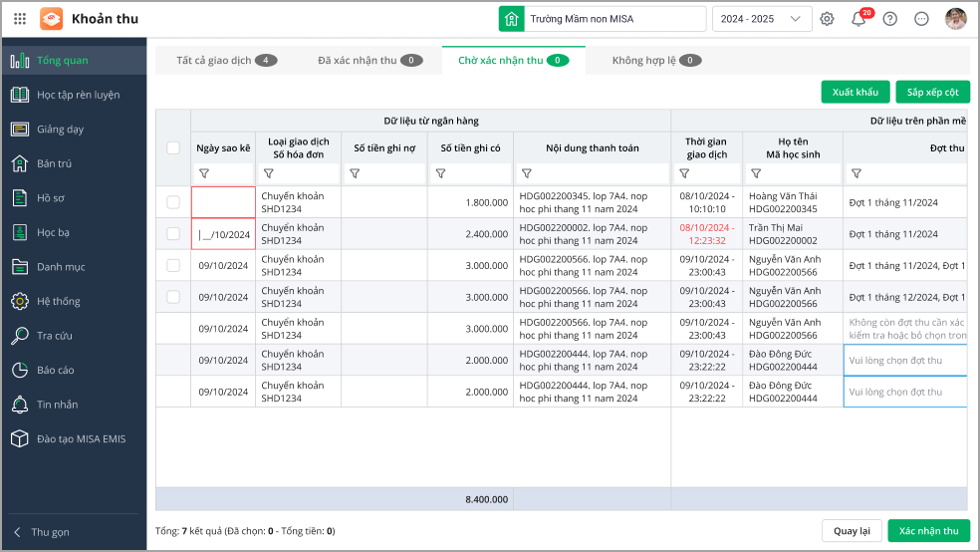
Task: View notifications via the bell icon
Action: (x=857, y=19)
